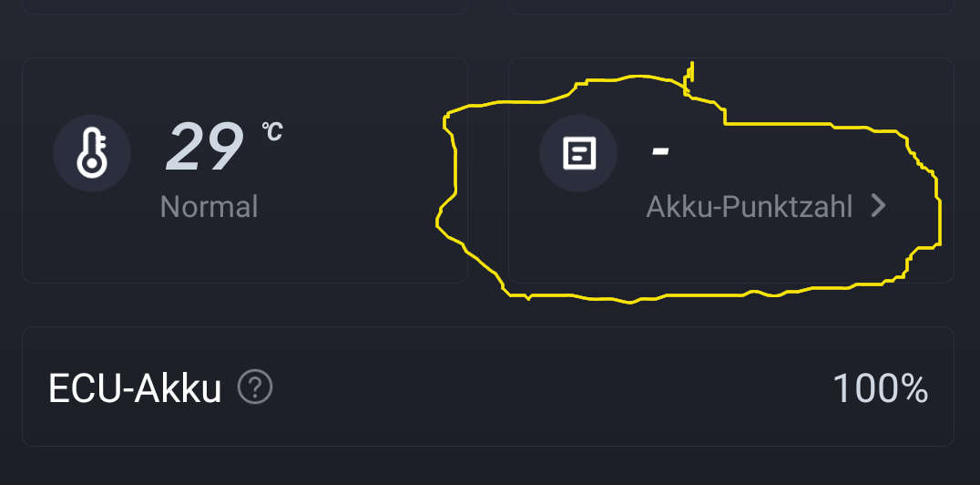Click the 100% ECU battery value
Image resolution: width=980 pixels, height=485 pixels.
[880, 389]
